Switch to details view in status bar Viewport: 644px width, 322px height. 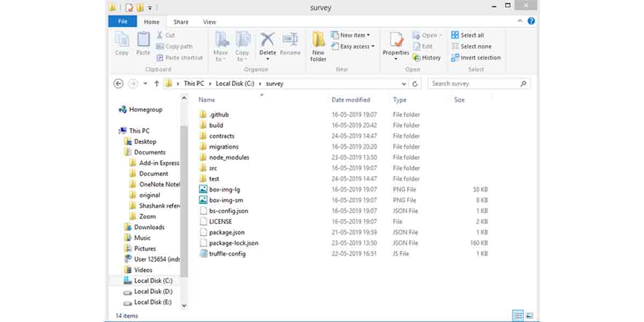(518, 316)
